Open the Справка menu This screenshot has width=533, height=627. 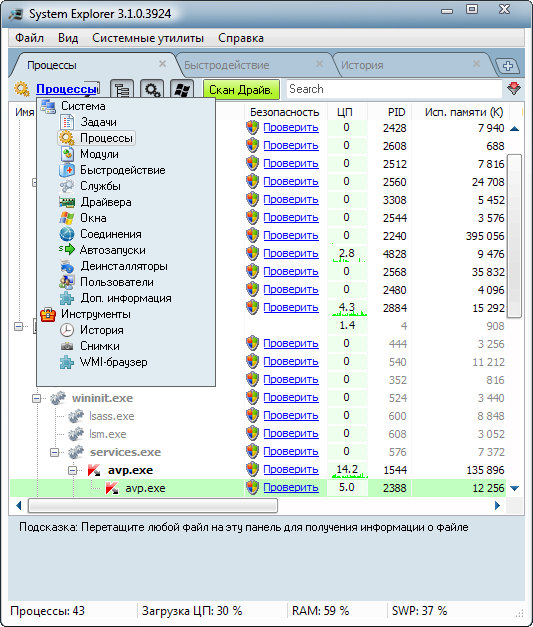tap(241, 38)
